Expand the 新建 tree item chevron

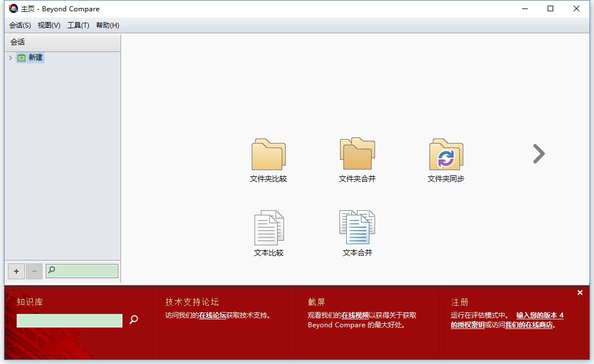[10, 57]
